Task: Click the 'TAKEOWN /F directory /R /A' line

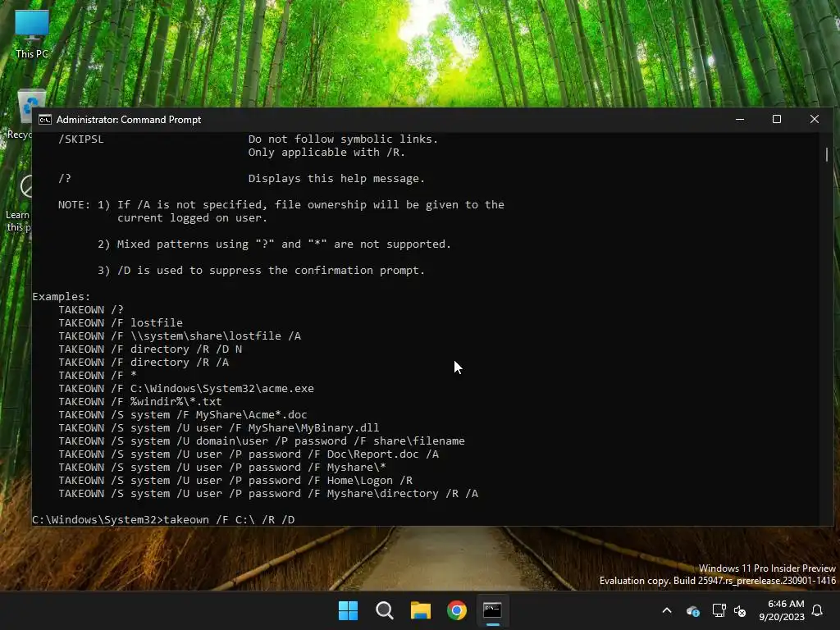Action: click(x=144, y=362)
